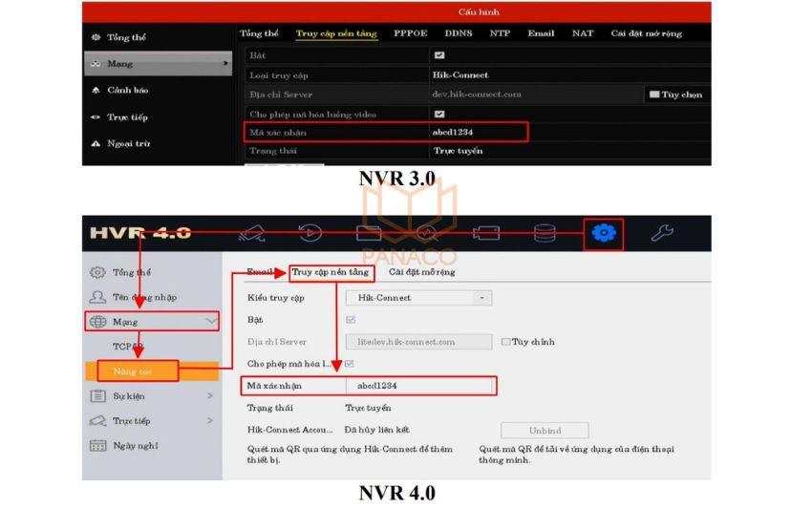Click the Unbind button

[x=545, y=431]
